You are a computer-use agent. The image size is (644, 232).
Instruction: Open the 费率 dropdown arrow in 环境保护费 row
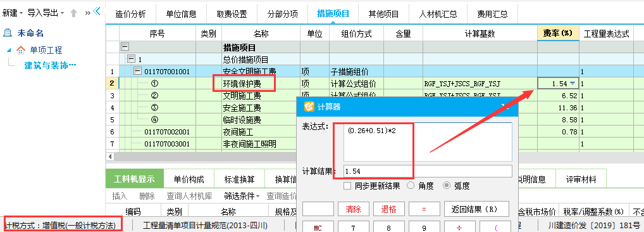tap(573, 84)
